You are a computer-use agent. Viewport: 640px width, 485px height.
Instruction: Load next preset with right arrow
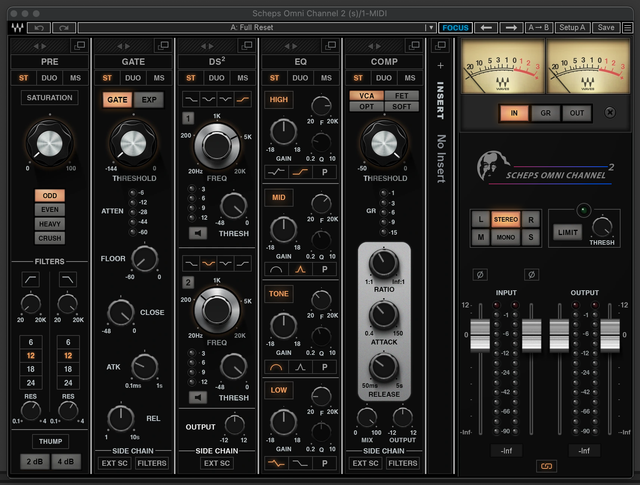(x=511, y=27)
